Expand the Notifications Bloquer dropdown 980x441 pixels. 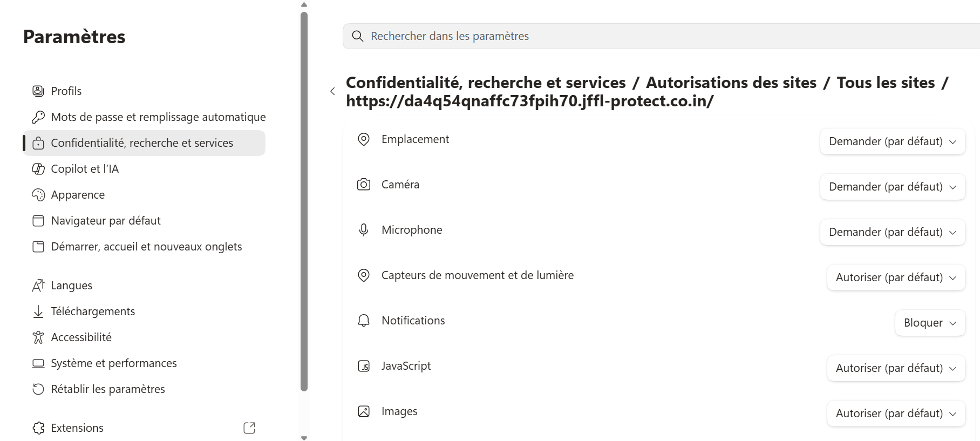[x=930, y=323]
